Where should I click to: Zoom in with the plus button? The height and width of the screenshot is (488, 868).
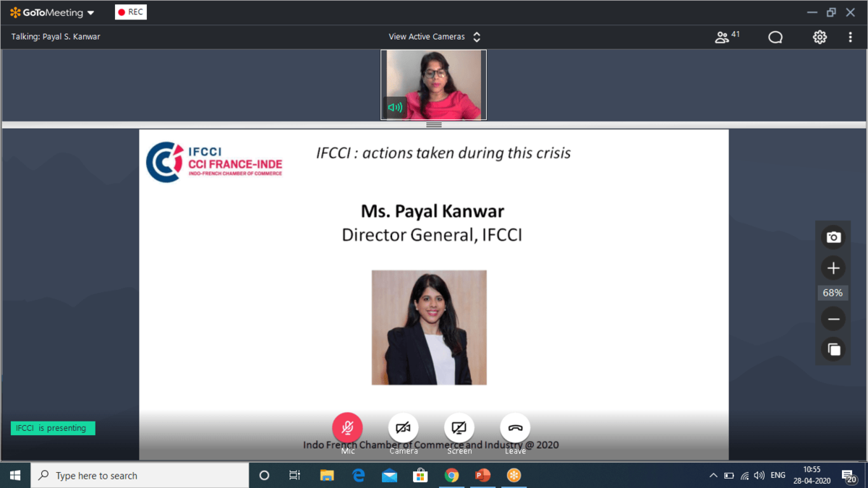tap(833, 268)
